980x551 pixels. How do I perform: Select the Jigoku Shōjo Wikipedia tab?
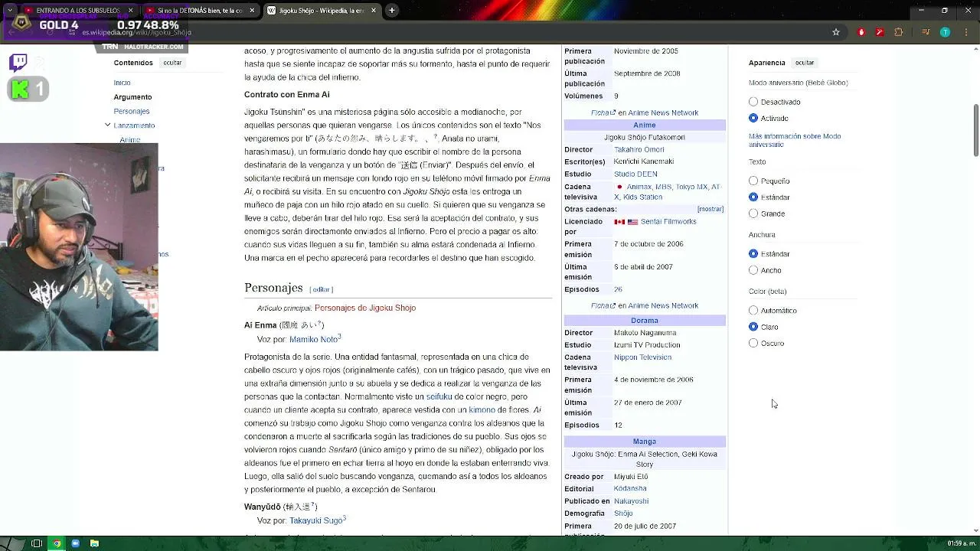pos(322,11)
